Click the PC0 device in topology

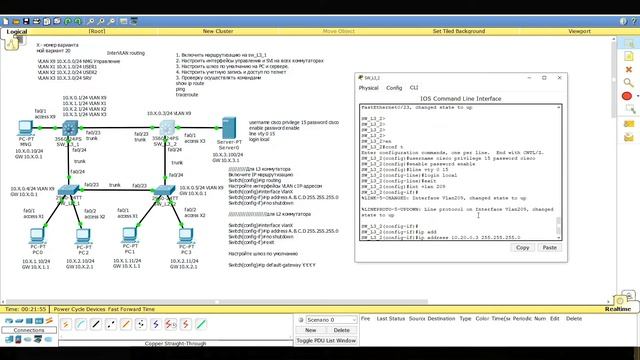[37, 236]
